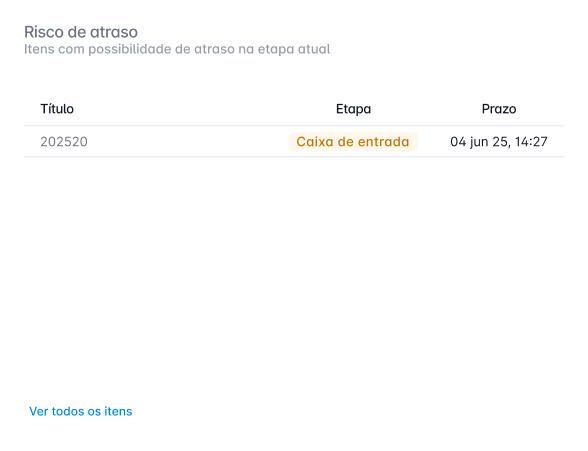The image size is (588, 451).
Task: Sort by the Etapa column header
Action: pyautogui.click(x=353, y=109)
